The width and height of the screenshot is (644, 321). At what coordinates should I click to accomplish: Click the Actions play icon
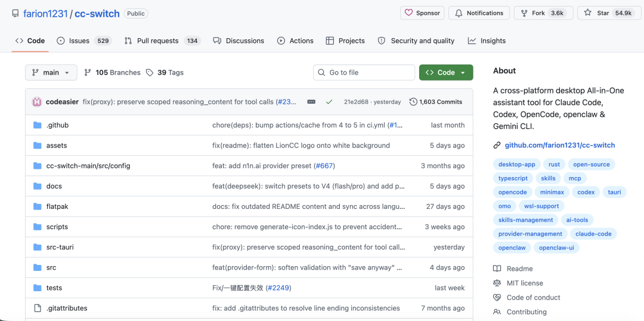281,41
